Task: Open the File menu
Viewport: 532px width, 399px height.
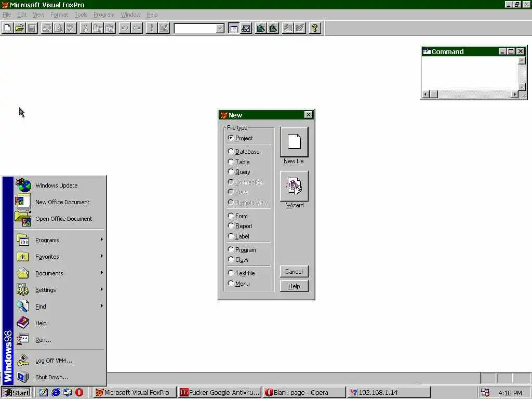Action: (7, 15)
